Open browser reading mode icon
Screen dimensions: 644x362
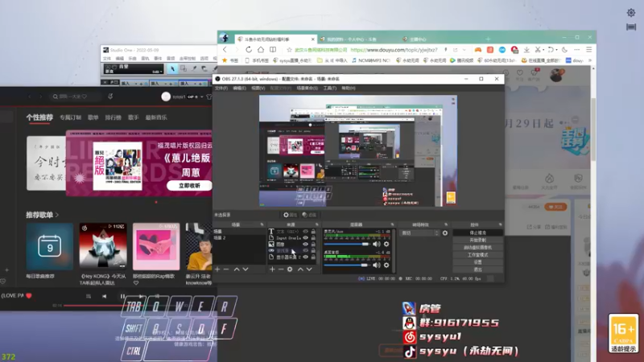pyautogui.click(x=273, y=50)
